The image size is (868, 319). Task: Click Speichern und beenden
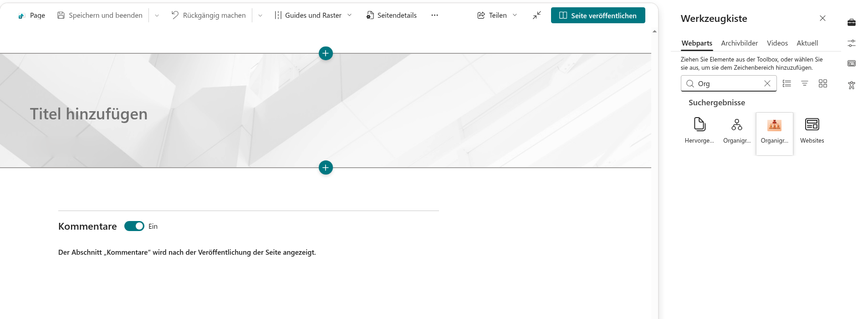(x=100, y=15)
